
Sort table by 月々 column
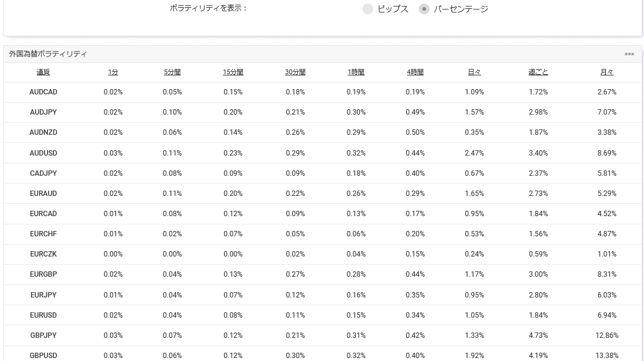tap(607, 72)
